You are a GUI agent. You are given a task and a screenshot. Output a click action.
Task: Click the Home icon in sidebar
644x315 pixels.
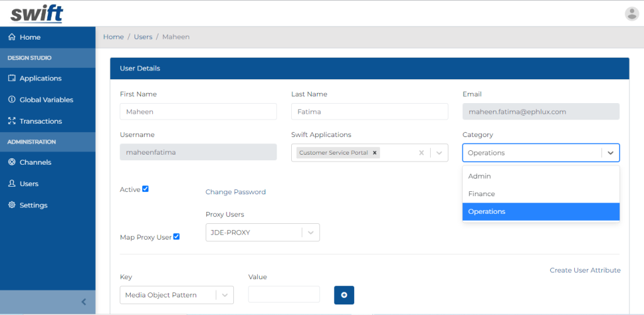(11, 37)
